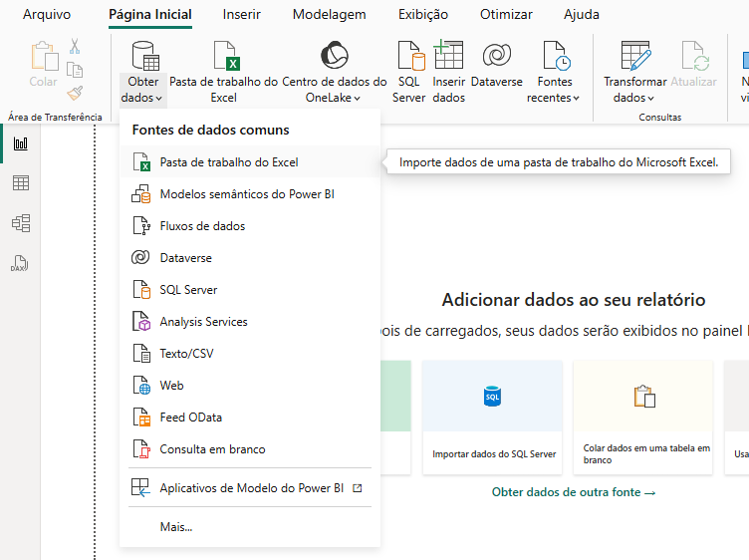Click Colar dados em uma tabela card

pyautogui.click(x=643, y=418)
